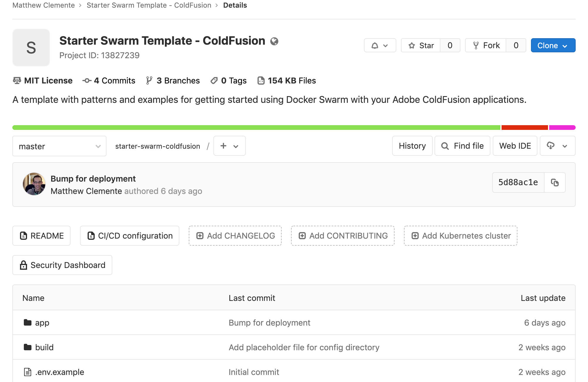Click Matthew Clemente's avatar thumbnail
The width and height of the screenshot is (588, 382).
[34, 184]
